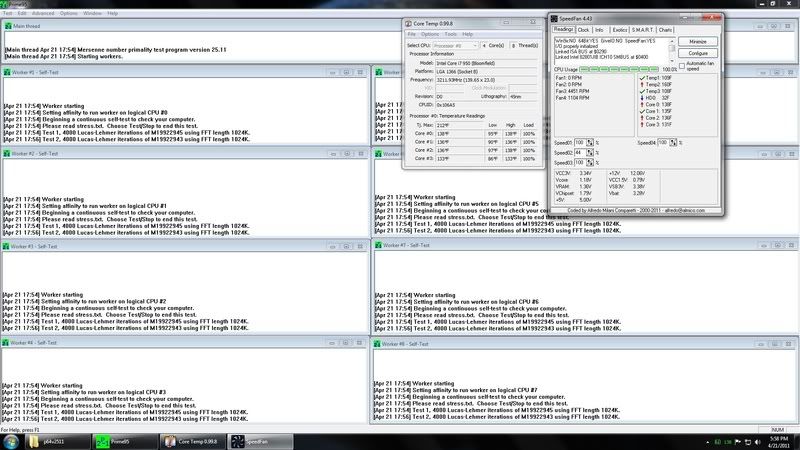
Task: Switch to SpeedFan S.M.A.R.T. tab
Action: pos(643,30)
